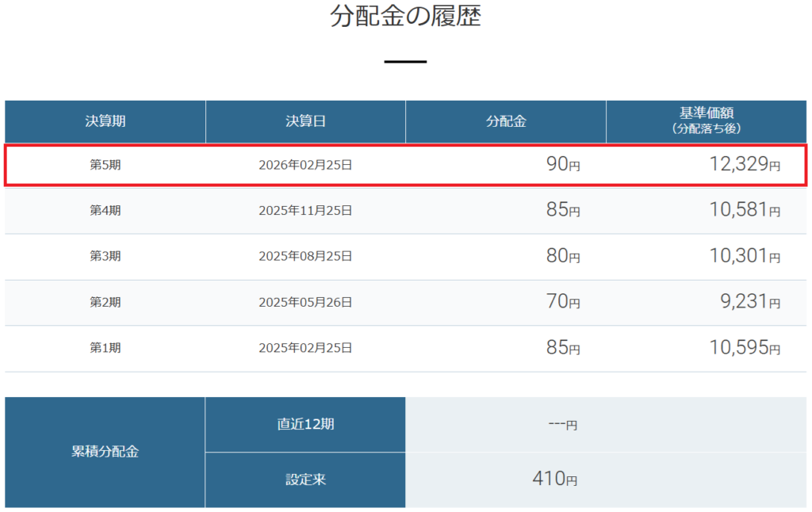
Task: Click the date 2025年11月25日
Action: (305, 211)
